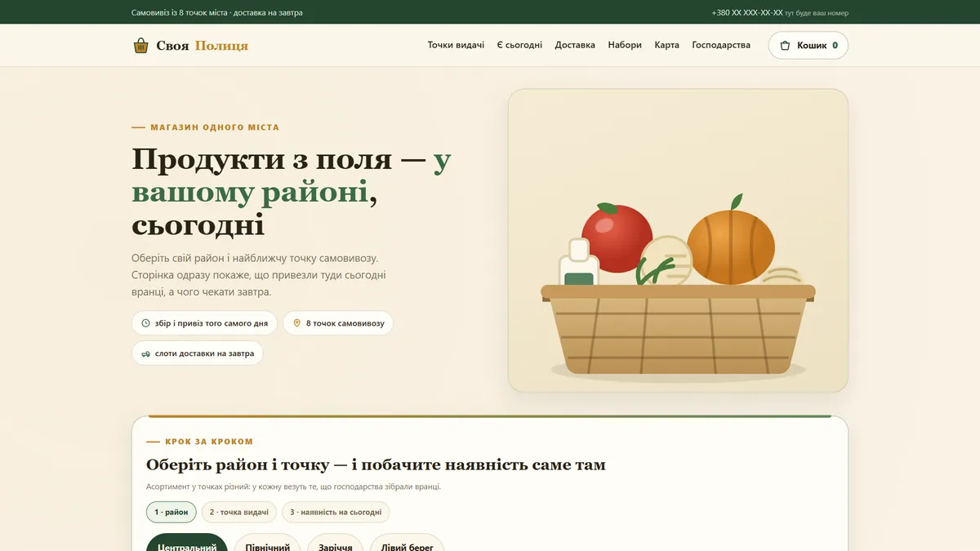Screen dimensions: 980x551
Task: Click the 'КРОК ЗА КРОКОМ' label
Action: click(x=209, y=442)
